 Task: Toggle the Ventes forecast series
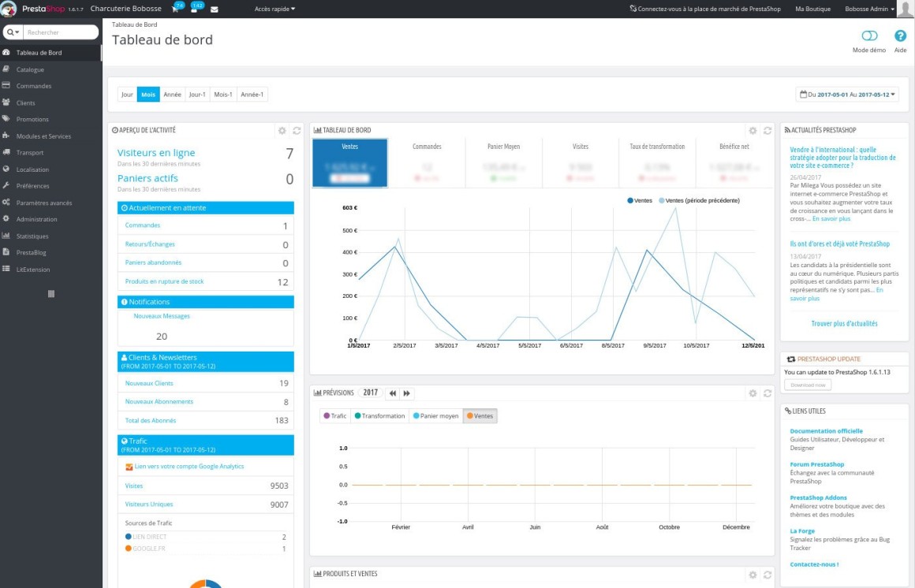point(480,416)
